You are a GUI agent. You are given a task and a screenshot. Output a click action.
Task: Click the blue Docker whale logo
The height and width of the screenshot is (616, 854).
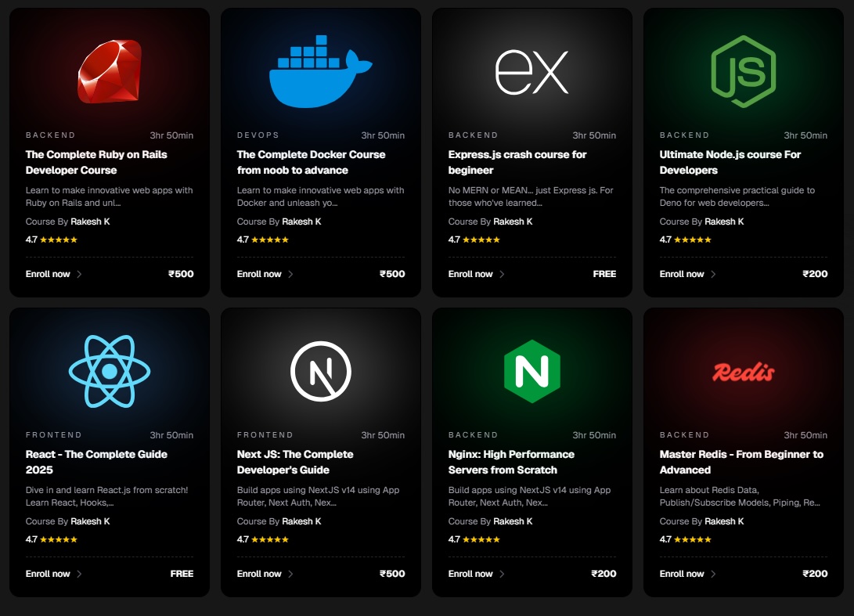pos(321,71)
